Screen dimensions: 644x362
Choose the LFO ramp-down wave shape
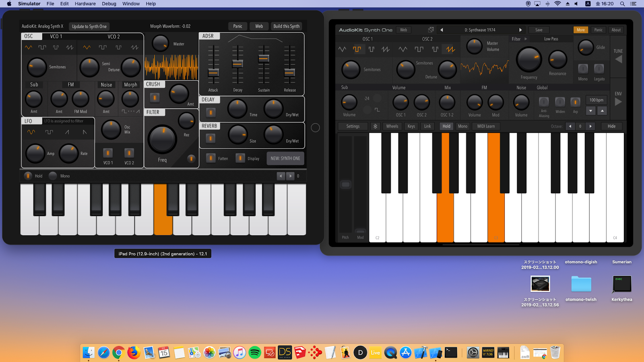tap(85, 132)
